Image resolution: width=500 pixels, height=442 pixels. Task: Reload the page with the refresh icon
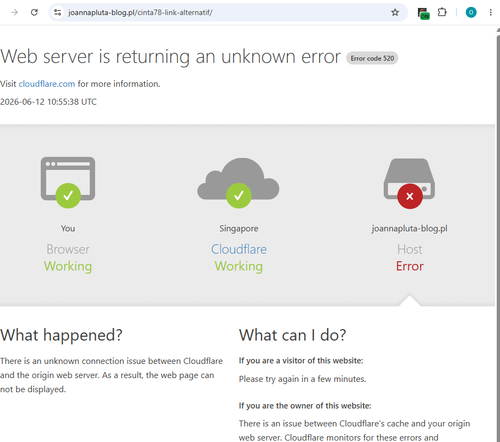(x=34, y=13)
